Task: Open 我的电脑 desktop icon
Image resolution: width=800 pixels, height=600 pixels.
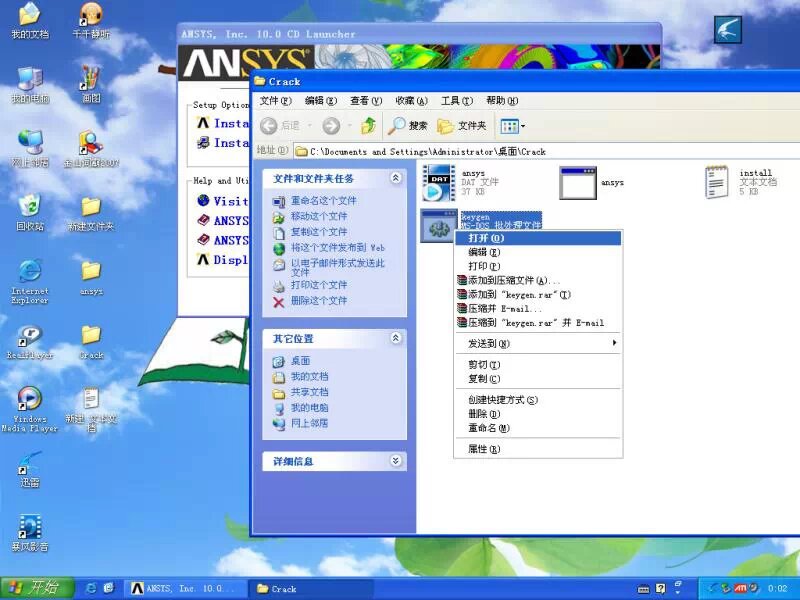Action: click(30, 85)
